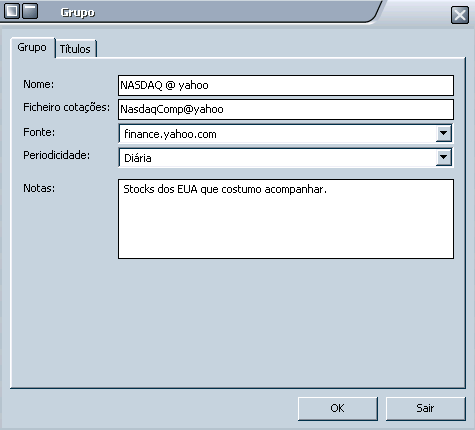Click the second window icon in title bar

30,11
